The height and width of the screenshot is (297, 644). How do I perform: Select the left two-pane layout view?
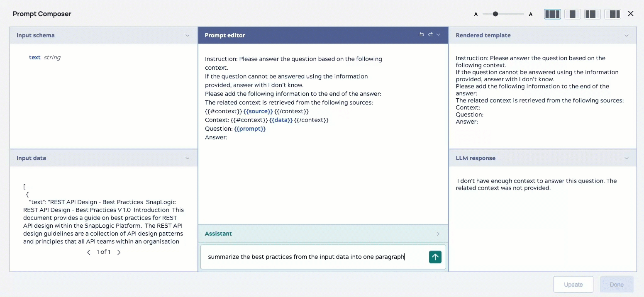(592, 14)
